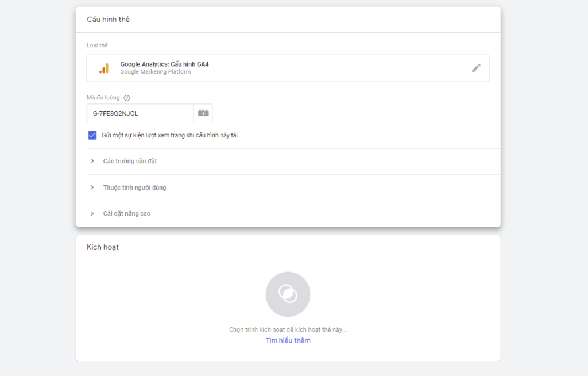Click the pencil edit icon for tag type
The width and height of the screenshot is (588, 376).
pyautogui.click(x=476, y=68)
